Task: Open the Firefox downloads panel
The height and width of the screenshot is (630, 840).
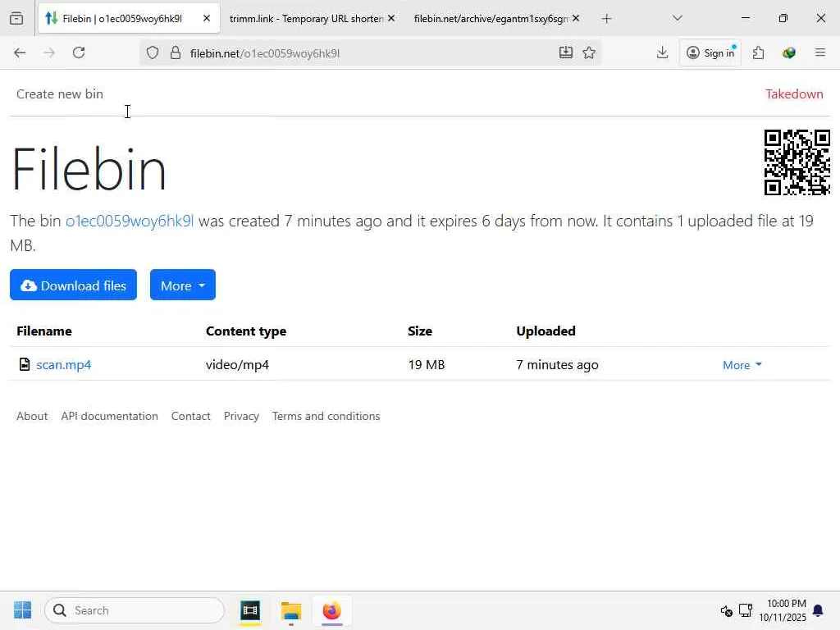Action: point(662,52)
